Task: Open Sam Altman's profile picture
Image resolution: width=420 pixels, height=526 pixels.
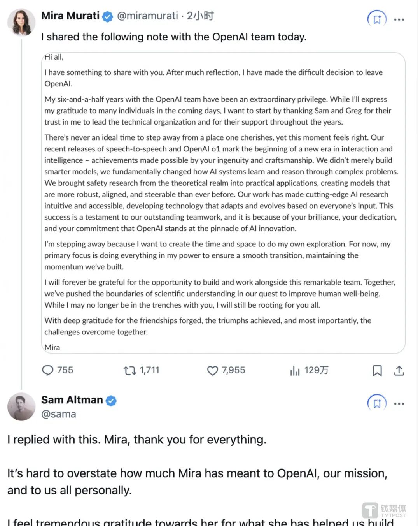Action: [21, 406]
